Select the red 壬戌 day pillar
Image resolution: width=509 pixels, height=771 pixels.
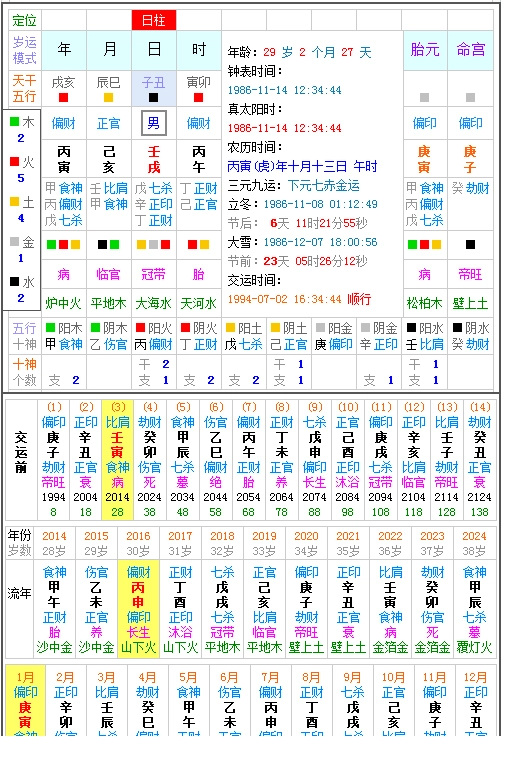[x=153, y=159]
